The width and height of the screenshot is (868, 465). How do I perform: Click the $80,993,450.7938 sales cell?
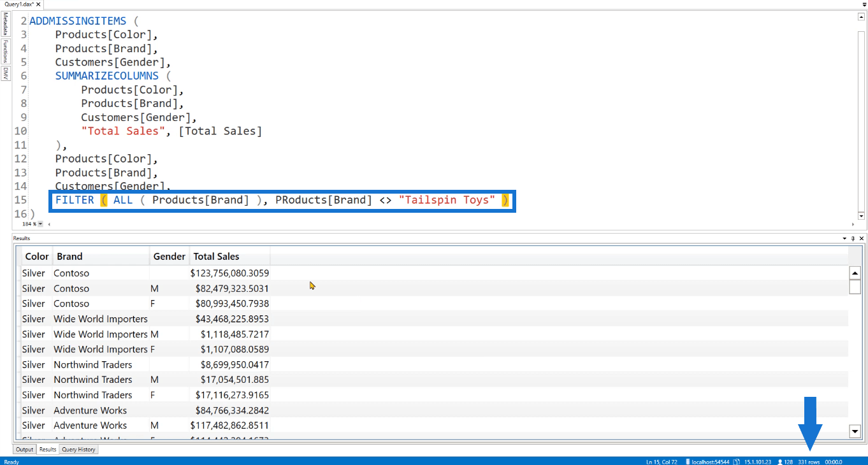pyautogui.click(x=229, y=304)
